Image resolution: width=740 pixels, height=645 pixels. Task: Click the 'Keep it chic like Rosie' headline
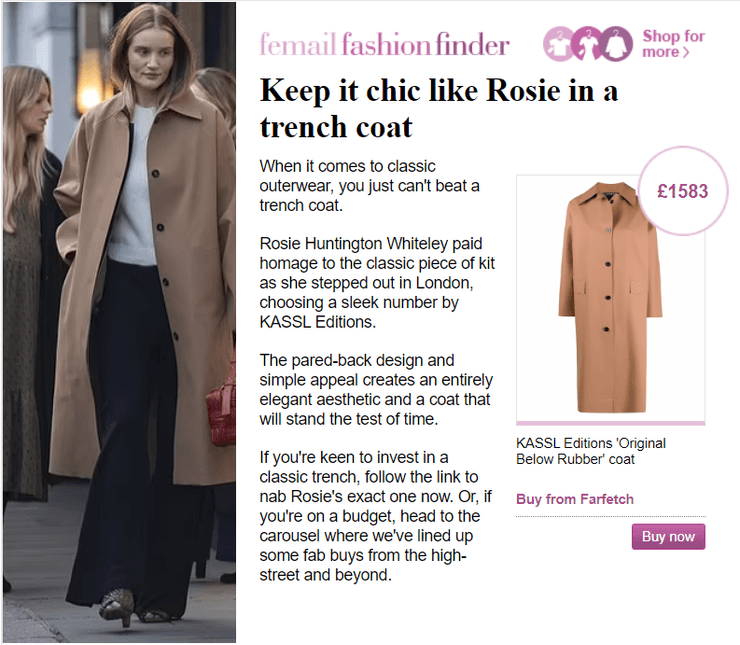pyautogui.click(x=438, y=109)
